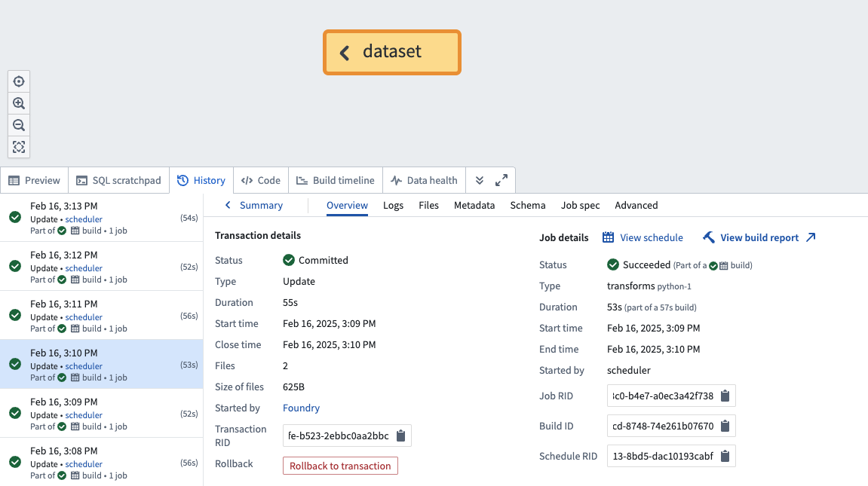The image size is (868, 486).
Task: Copy the Job RID value
Action: (725, 396)
